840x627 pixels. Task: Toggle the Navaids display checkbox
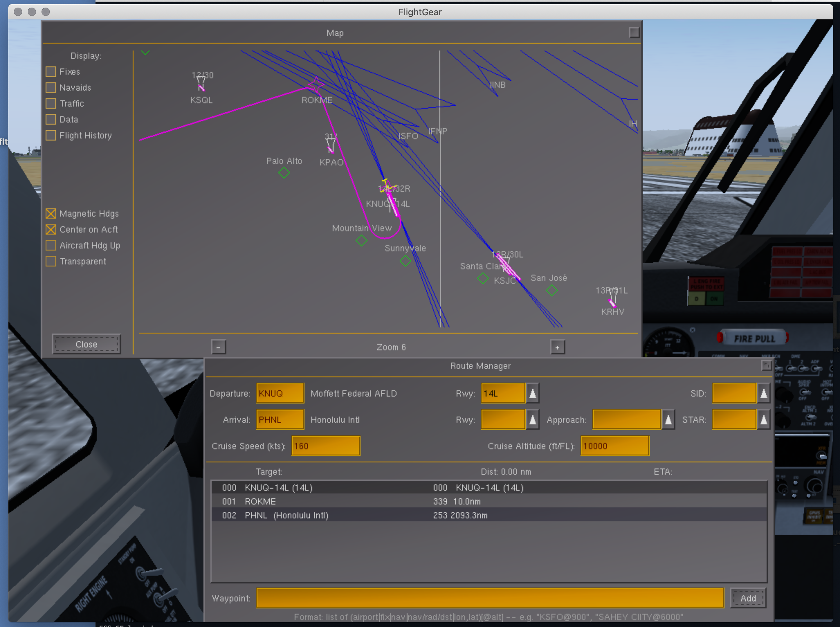click(51, 88)
